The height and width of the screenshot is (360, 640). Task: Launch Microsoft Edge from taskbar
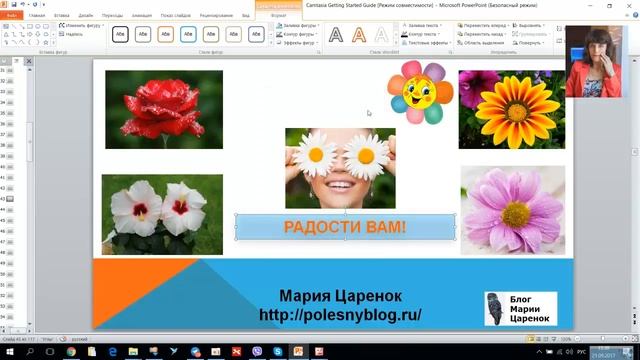113,351
